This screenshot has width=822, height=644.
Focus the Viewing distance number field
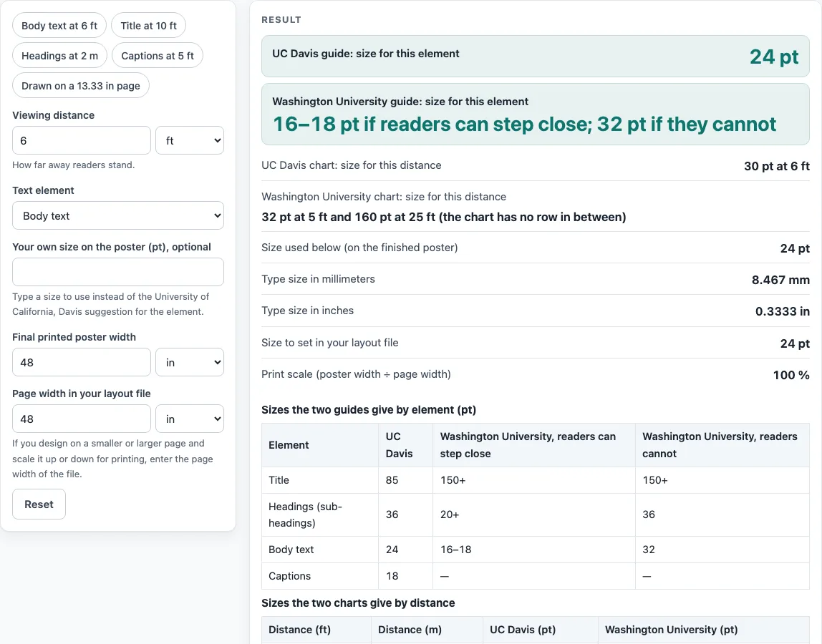tap(81, 140)
